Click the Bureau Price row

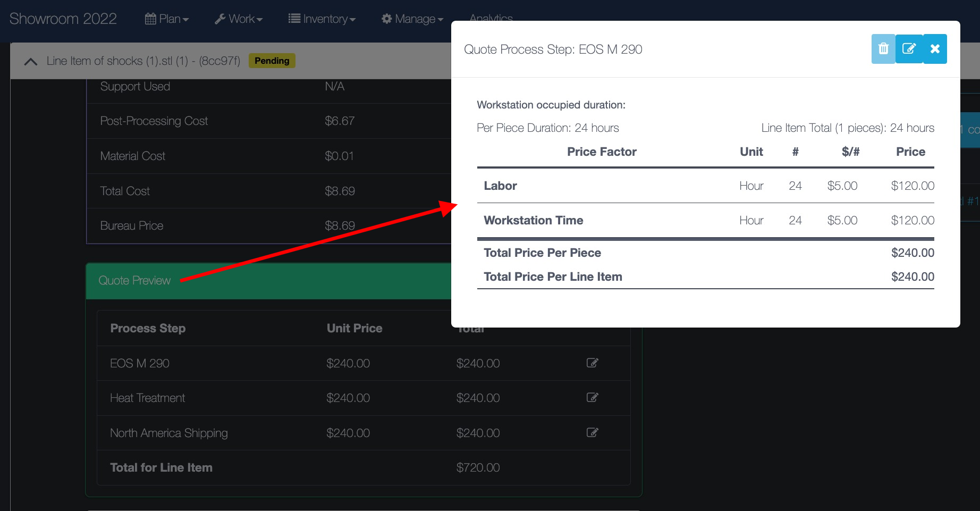[x=132, y=226]
